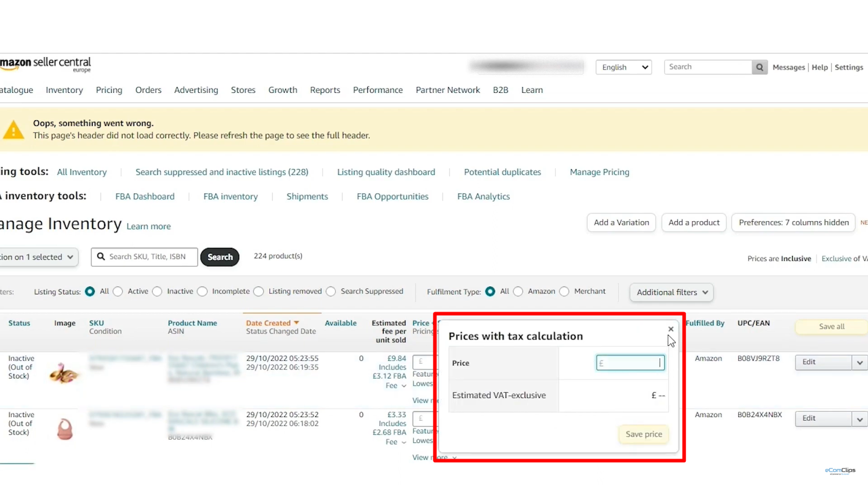This screenshot has height=488, width=868.
Task: Expand Edit options arrow for B08VJ9RZT8
Action: pyautogui.click(x=860, y=362)
